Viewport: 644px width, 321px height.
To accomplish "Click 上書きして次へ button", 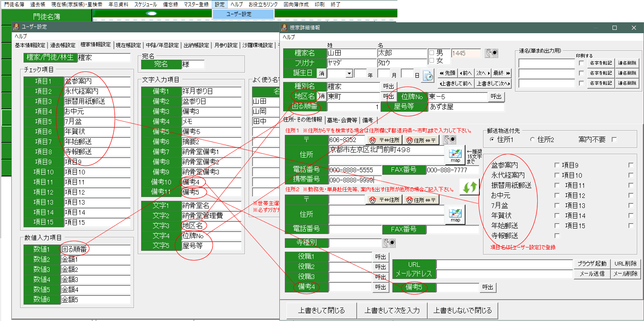I will pos(493,83).
